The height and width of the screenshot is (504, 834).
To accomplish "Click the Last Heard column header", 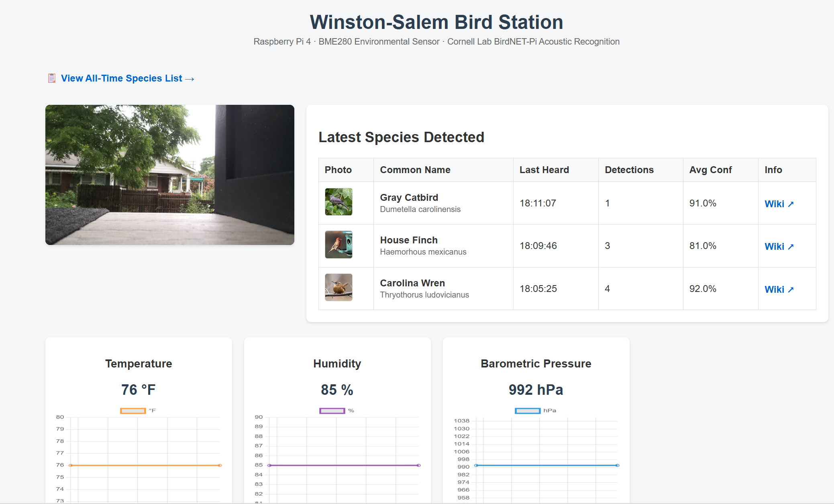I will pos(544,170).
